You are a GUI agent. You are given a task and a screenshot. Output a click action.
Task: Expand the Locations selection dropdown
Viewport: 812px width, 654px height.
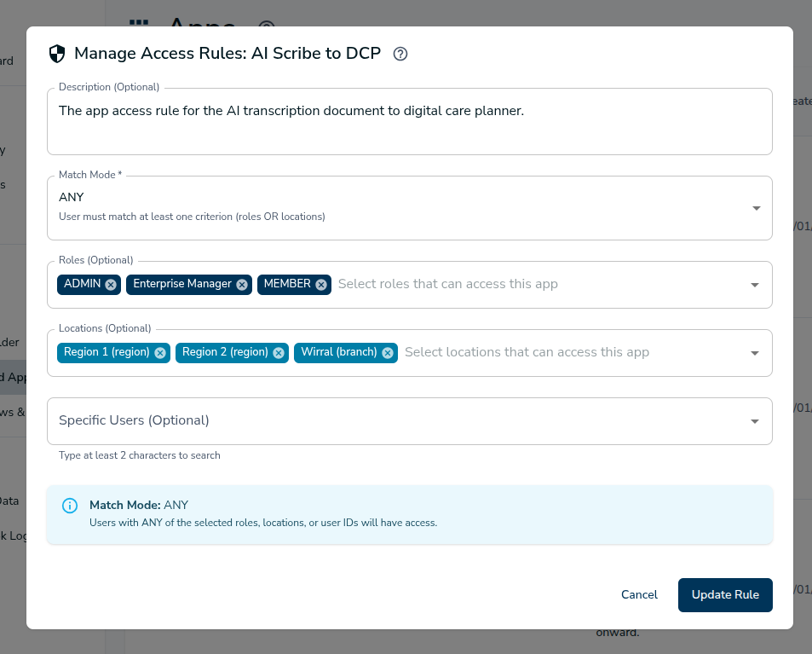tap(755, 352)
